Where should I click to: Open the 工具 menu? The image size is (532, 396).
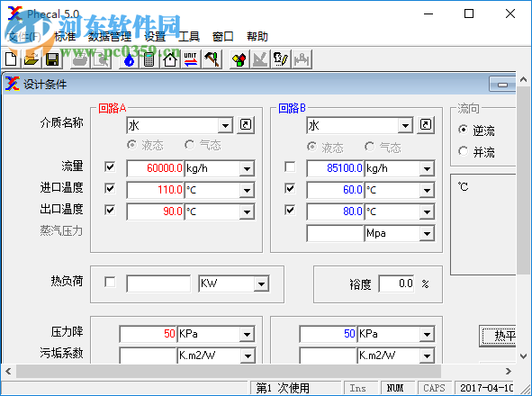(189, 36)
